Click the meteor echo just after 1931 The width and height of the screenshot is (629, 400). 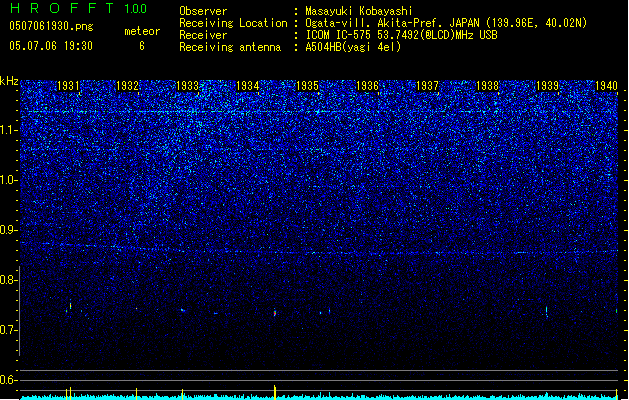(x=70, y=305)
